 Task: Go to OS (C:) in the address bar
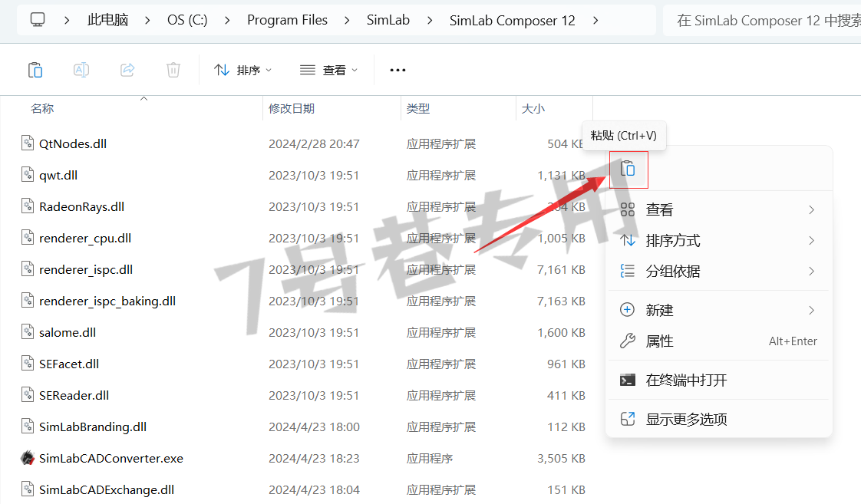[187, 20]
